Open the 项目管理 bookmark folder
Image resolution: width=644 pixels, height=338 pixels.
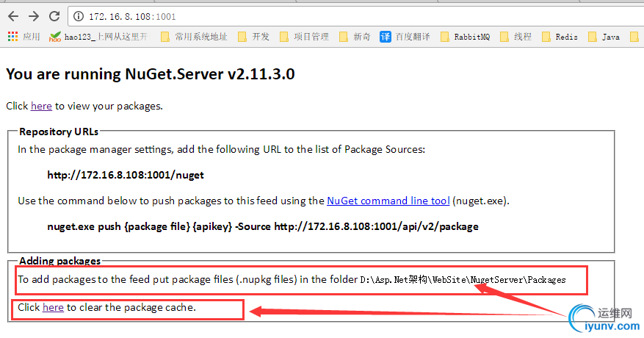click(x=304, y=37)
